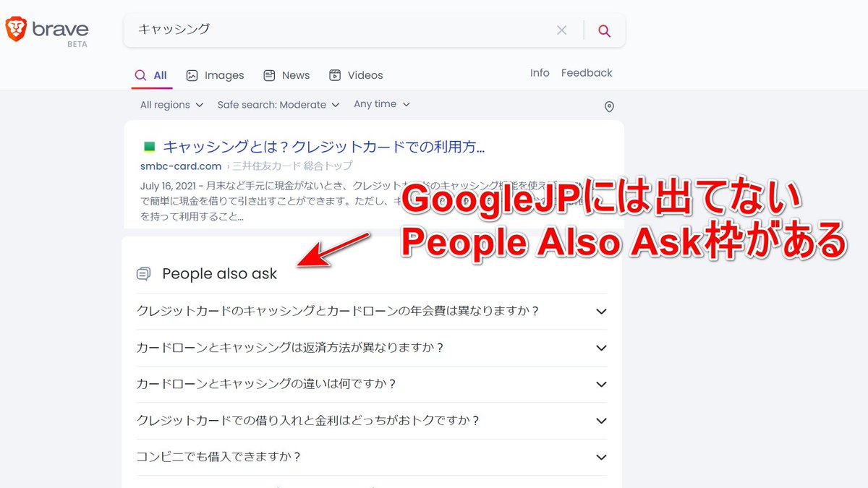The image size is (868, 488).
Task: Click the magnifying glass search icon
Action: coord(605,30)
